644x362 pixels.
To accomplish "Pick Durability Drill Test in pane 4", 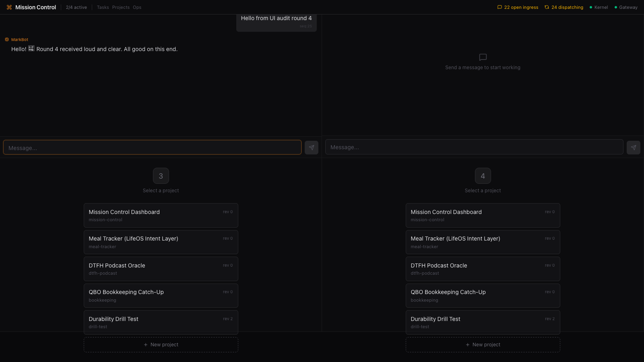I will click(483, 322).
